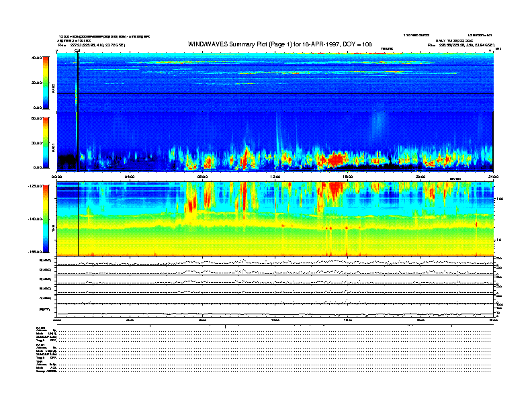Click the -140.00 label on TNR scale
This screenshot has width=532, height=411.
coord(35,219)
